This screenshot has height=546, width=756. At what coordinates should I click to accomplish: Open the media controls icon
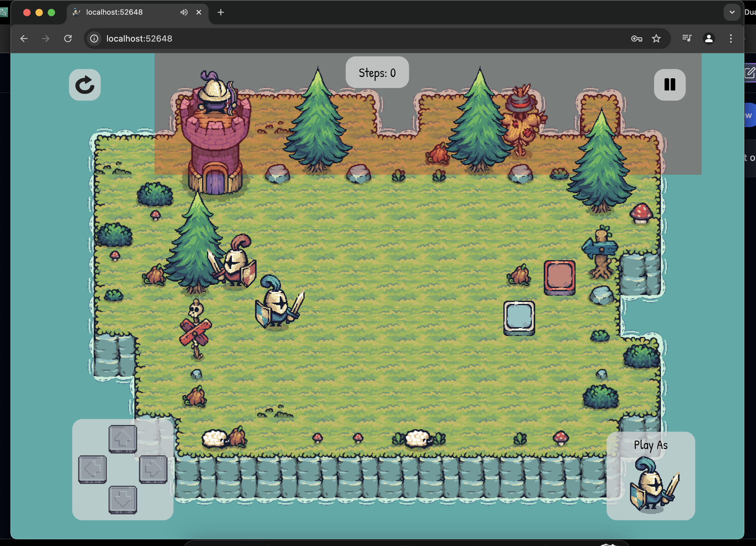(x=687, y=39)
